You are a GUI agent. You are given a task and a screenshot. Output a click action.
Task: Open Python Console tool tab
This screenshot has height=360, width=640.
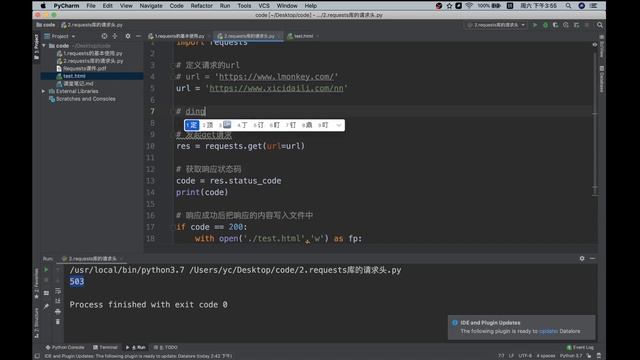coord(65,347)
